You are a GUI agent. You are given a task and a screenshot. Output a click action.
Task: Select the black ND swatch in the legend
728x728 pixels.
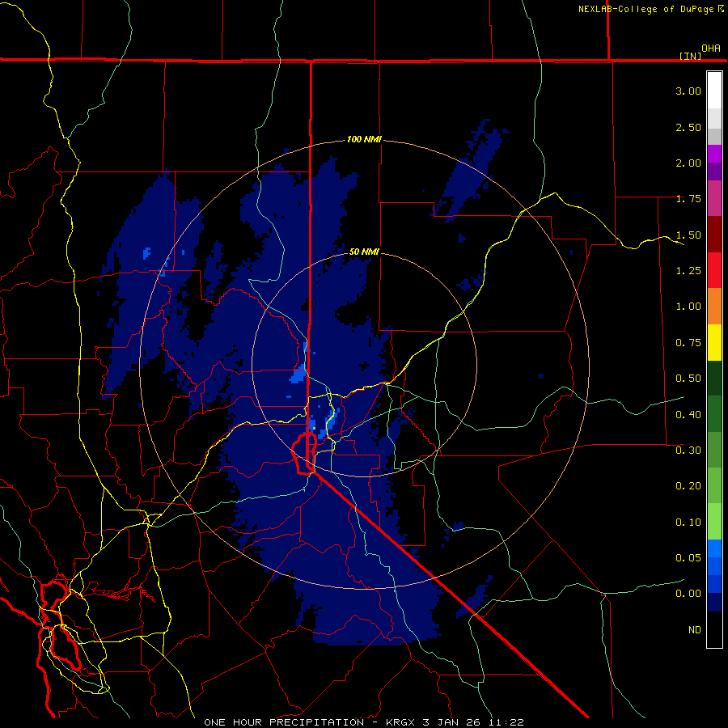click(714, 629)
